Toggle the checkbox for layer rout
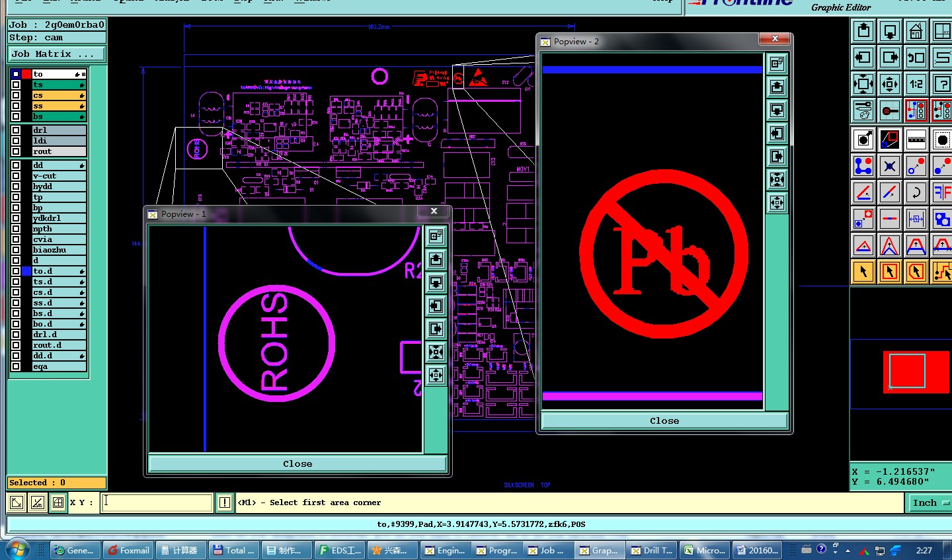This screenshot has height=560, width=952. (16, 151)
